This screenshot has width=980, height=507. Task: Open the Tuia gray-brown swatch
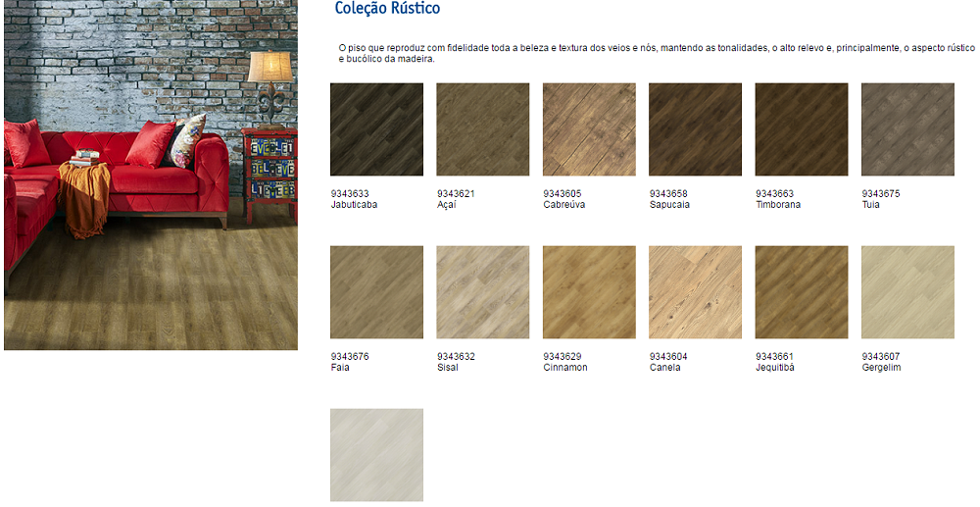[907, 129]
